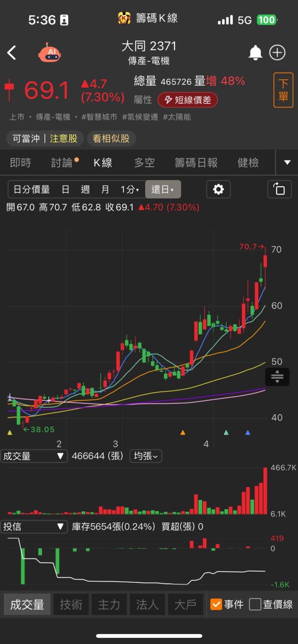
Task: Tap the #智慧城市 hashtag
Action: coord(99,117)
